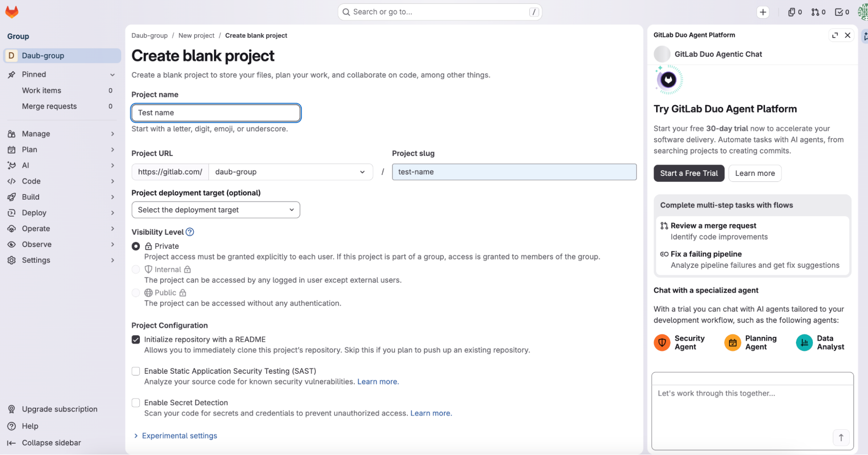This screenshot has width=868, height=455.
Task: Enable Static Application Security Testing checkbox
Action: click(x=136, y=371)
